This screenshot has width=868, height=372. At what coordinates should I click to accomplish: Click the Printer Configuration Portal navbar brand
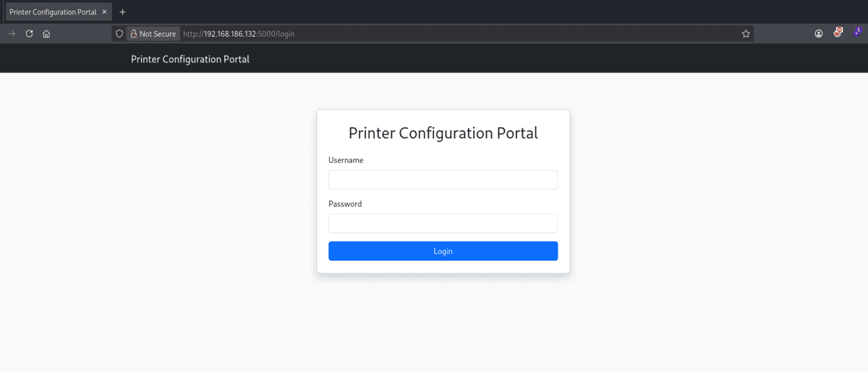coord(190,59)
